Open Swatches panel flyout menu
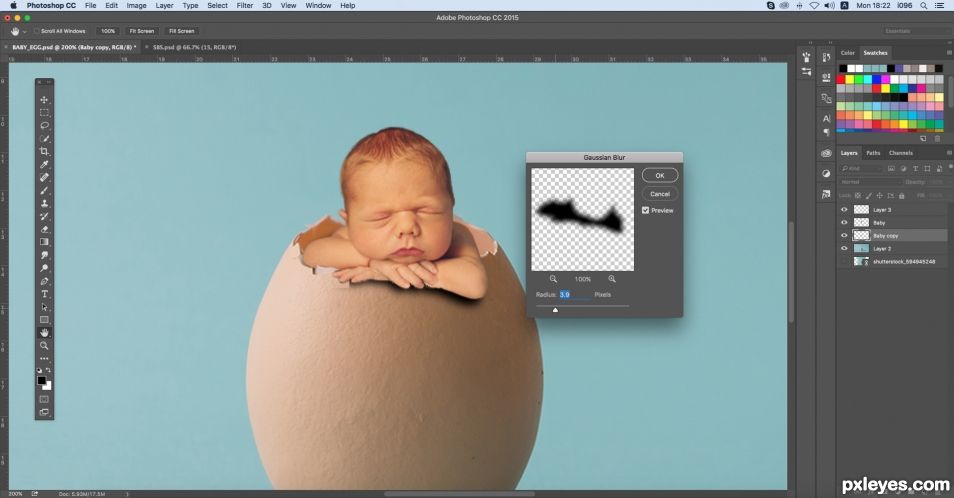Viewport: 954px width, 498px height. click(949, 53)
